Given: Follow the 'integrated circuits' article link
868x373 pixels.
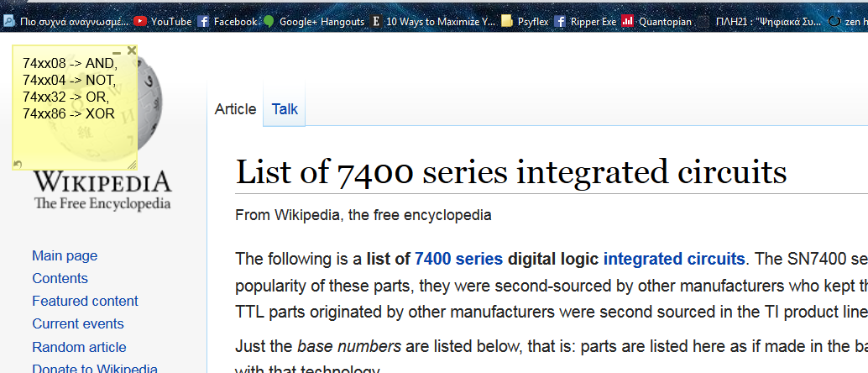Looking at the screenshot, I should [674, 259].
